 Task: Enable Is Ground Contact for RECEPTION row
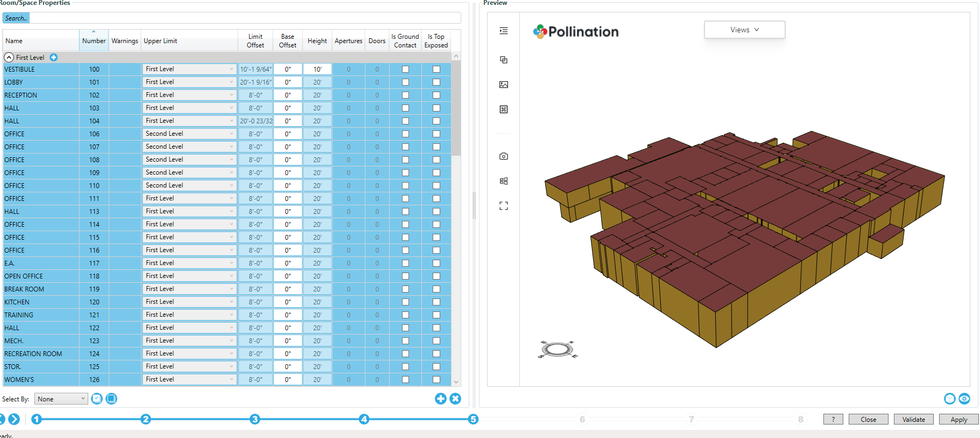pos(405,95)
